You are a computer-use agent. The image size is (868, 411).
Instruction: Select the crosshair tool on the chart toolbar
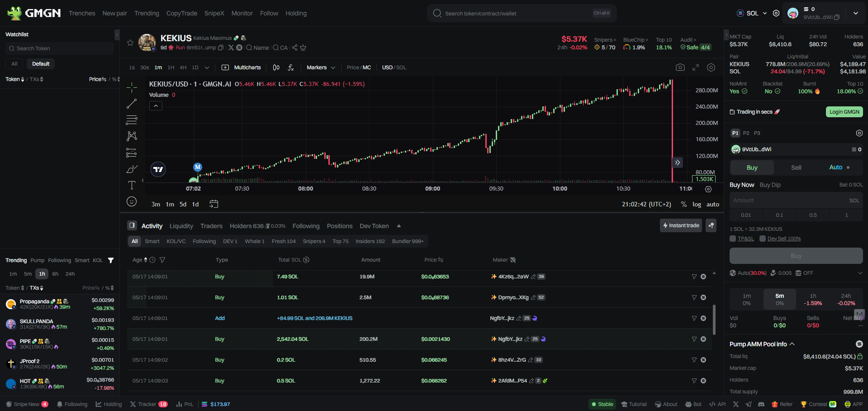132,87
